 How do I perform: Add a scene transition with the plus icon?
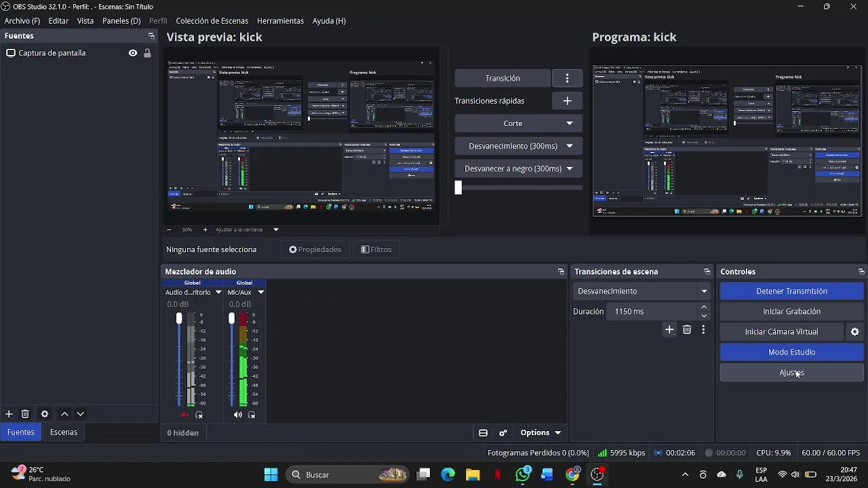tap(669, 329)
